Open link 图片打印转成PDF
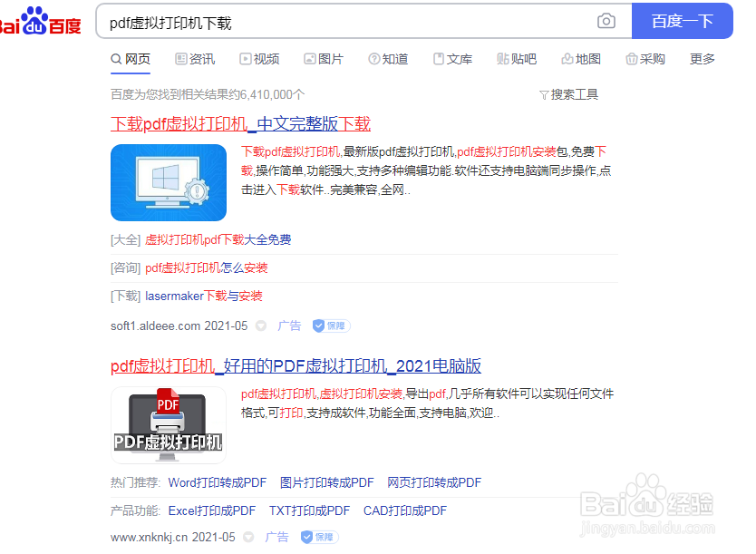The width and height of the screenshot is (756, 554). [327, 482]
